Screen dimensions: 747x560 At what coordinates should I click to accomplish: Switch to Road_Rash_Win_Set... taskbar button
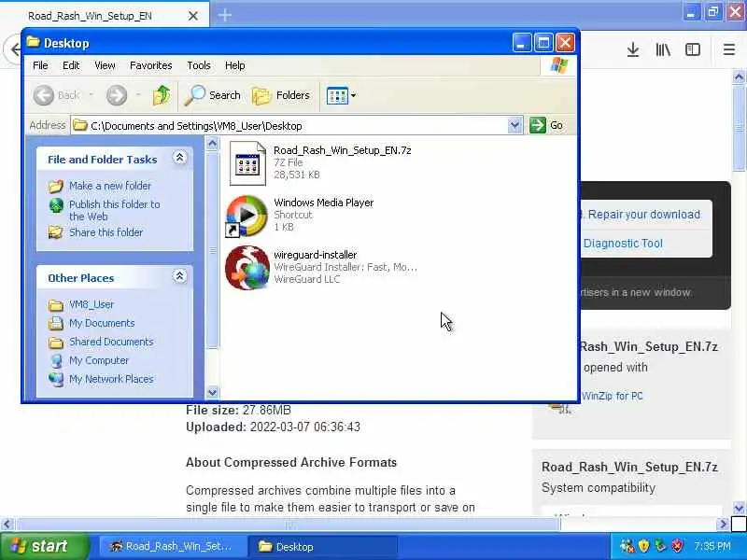coord(173,546)
